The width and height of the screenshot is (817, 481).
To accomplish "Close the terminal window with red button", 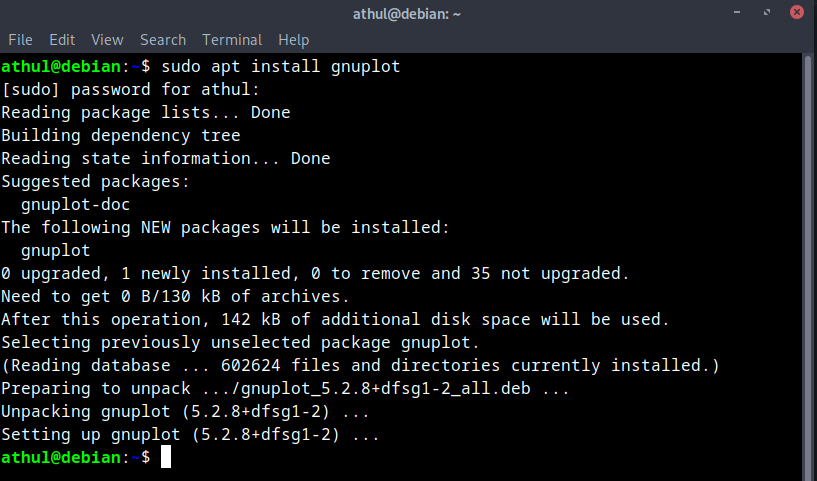I will pos(796,13).
